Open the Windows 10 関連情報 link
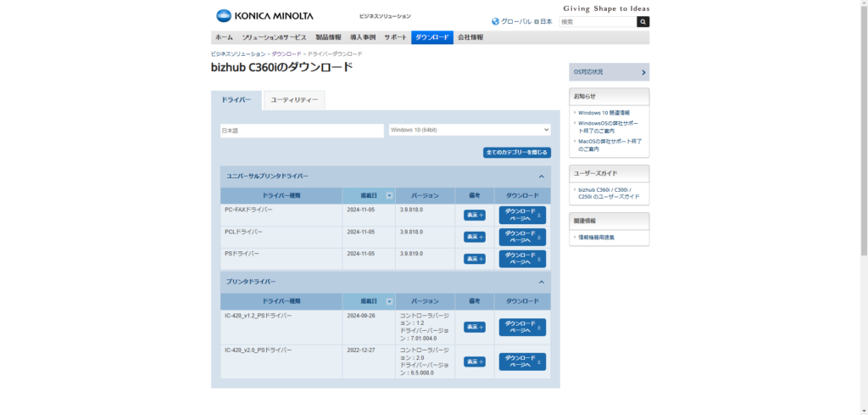868x415 pixels. coord(604,112)
